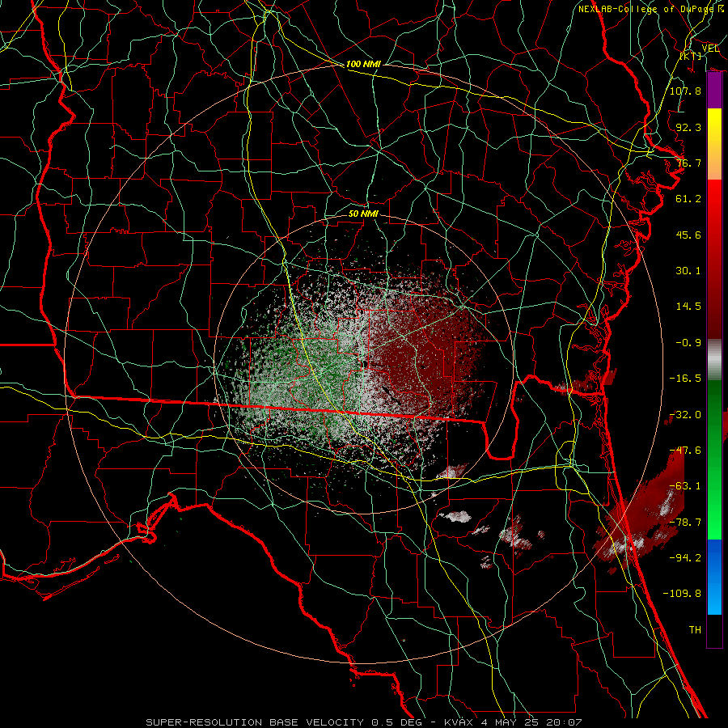
Task: Click the 92.3 velocity scale value
Action: (x=688, y=127)
